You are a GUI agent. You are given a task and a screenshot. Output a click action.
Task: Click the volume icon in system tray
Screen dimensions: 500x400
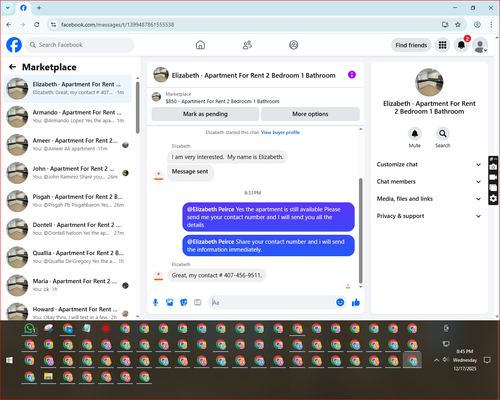446,360
